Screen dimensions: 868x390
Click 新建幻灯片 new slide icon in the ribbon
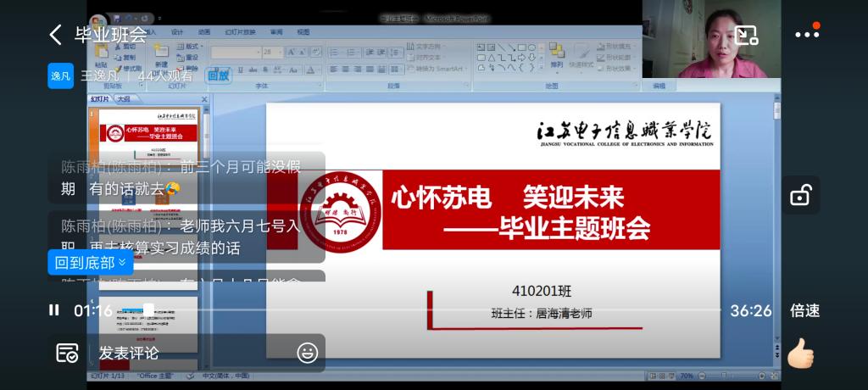click(161, 52)
